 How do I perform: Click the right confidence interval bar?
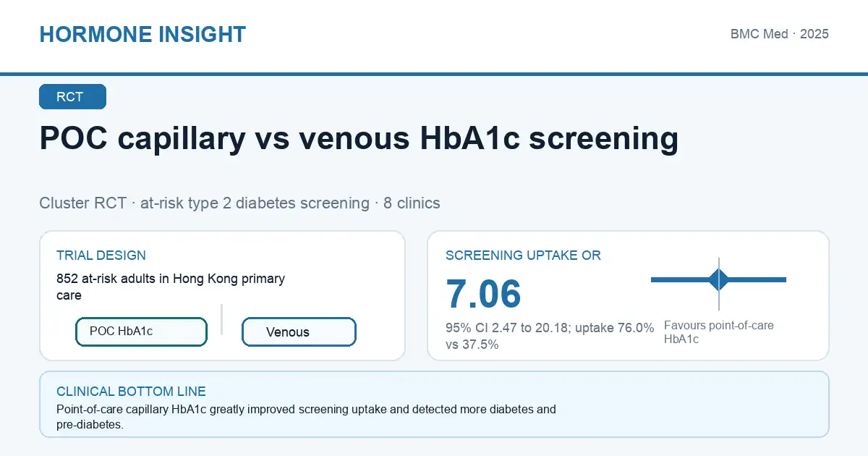point(757,279)
